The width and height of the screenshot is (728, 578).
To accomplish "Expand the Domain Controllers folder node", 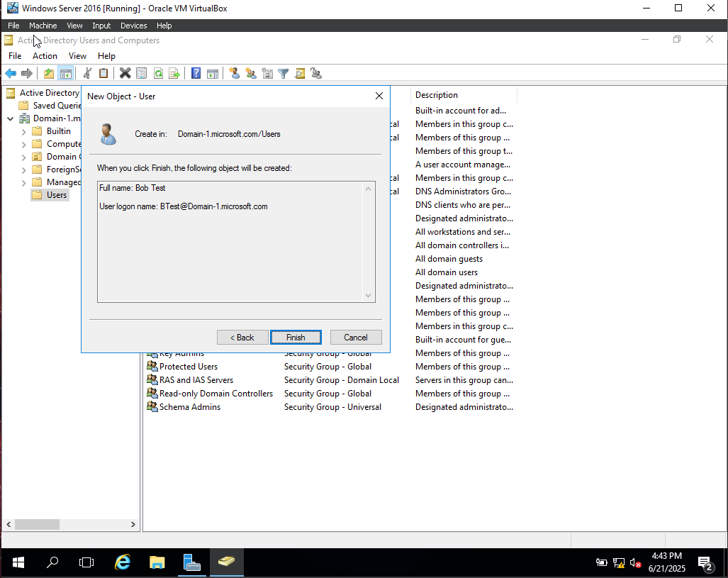I will (23, 157).
